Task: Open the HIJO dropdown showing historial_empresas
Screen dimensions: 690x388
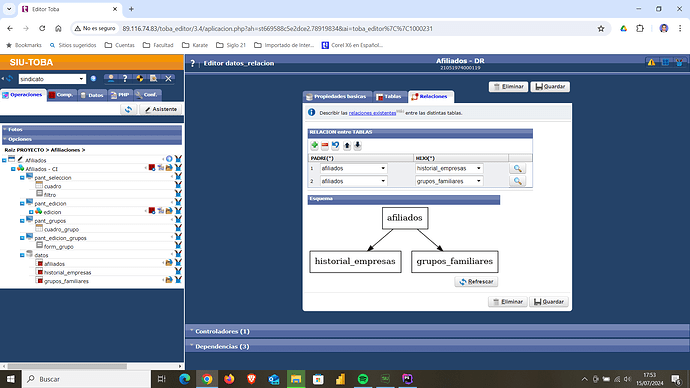Action: tap(449, 168)
